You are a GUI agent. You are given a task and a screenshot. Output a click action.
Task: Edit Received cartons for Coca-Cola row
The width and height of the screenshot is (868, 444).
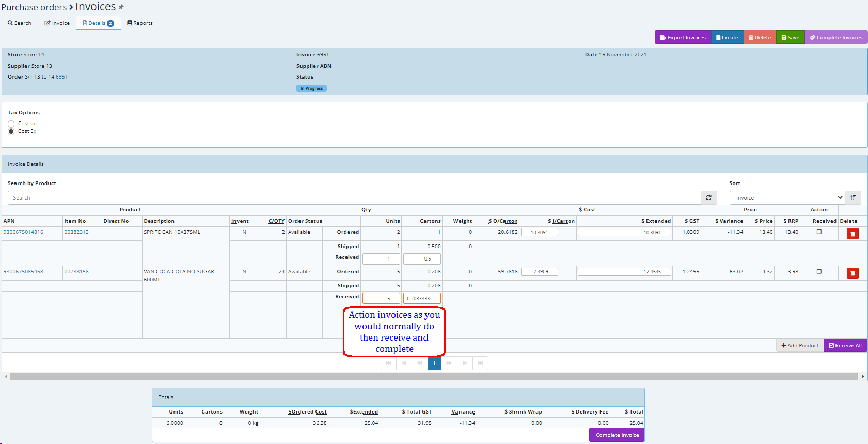422,298
